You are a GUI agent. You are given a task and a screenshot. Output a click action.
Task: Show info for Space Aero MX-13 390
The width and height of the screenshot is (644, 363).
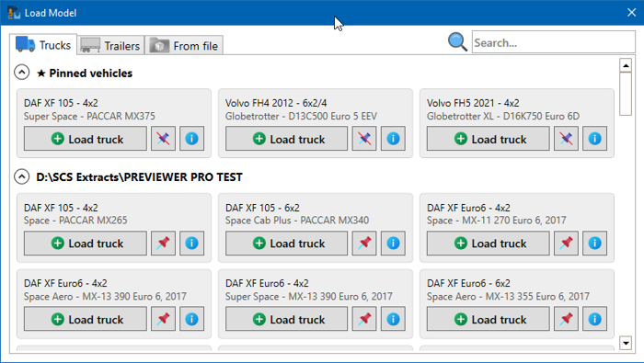pos(191,319)
